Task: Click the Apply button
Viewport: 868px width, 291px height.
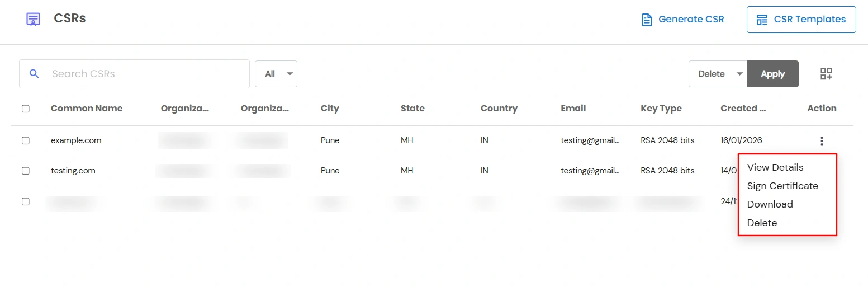Action: 773,74
